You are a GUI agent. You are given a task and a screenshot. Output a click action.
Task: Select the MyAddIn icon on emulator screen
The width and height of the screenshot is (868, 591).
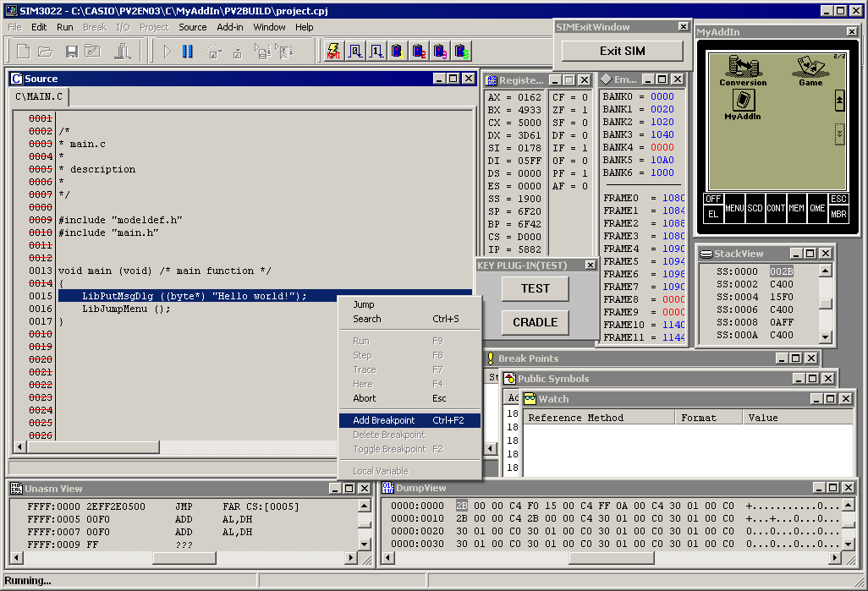point(742,105)
